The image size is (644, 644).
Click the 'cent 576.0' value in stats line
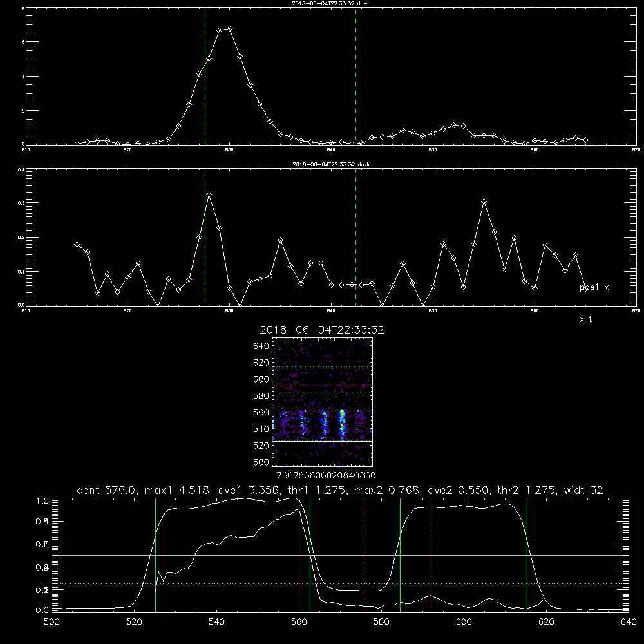[x=108, y=490]
